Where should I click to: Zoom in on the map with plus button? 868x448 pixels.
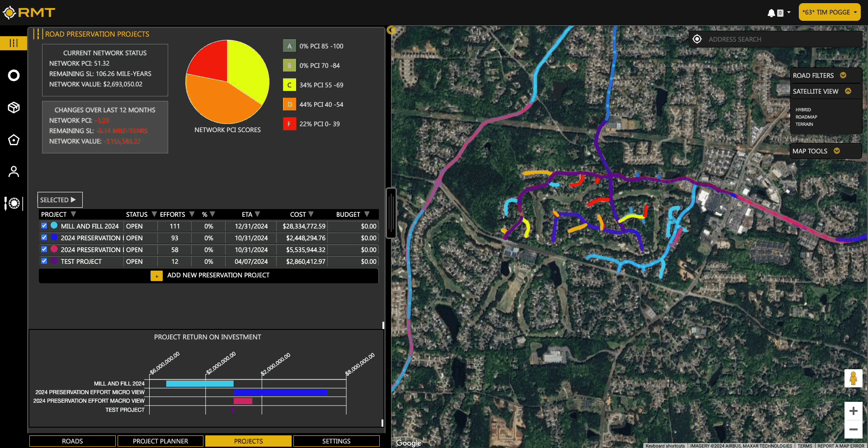853,411
